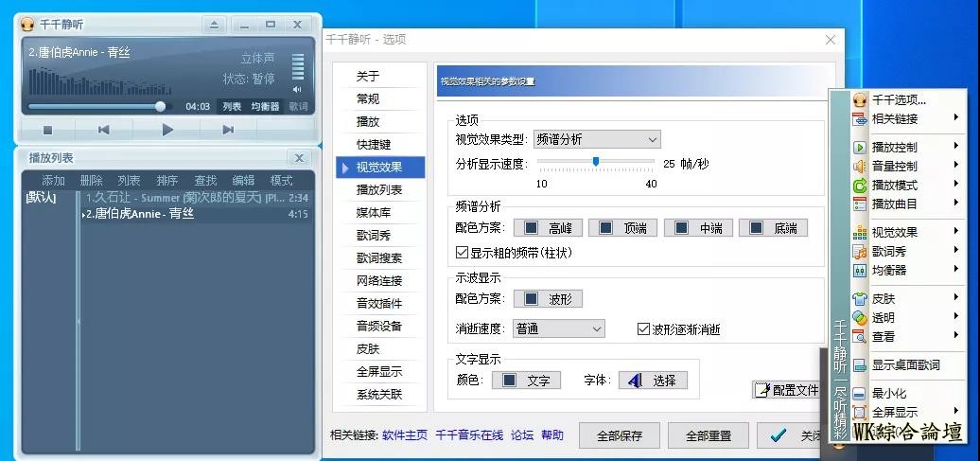
Task: Click the volume speaker icon in the player
Action: tap(297, 89)
